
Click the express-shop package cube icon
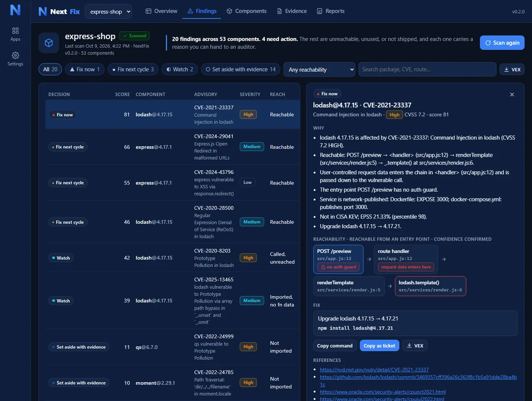tap(49, 43)
